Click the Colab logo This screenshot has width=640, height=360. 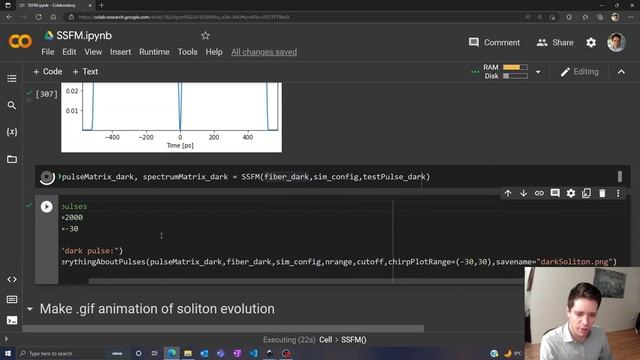20,41
